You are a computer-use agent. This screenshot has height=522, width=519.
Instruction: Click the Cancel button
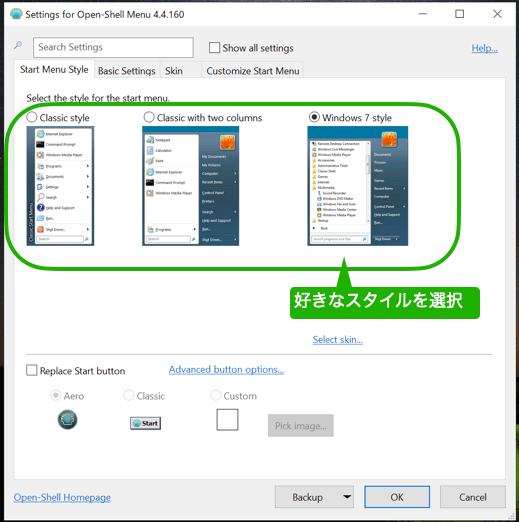point(473,497)
